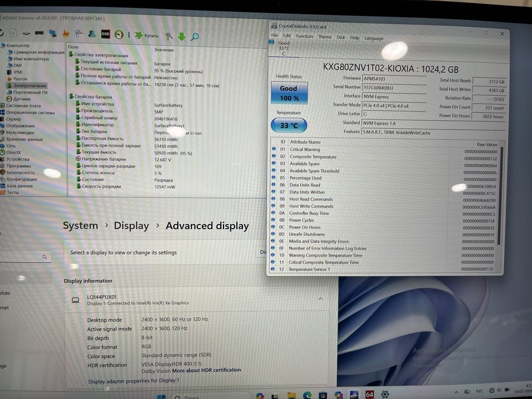Open the Disk menu in CrystalDiskInfo
Viewport: 532px width, 399px height.
tap(340, 37)
